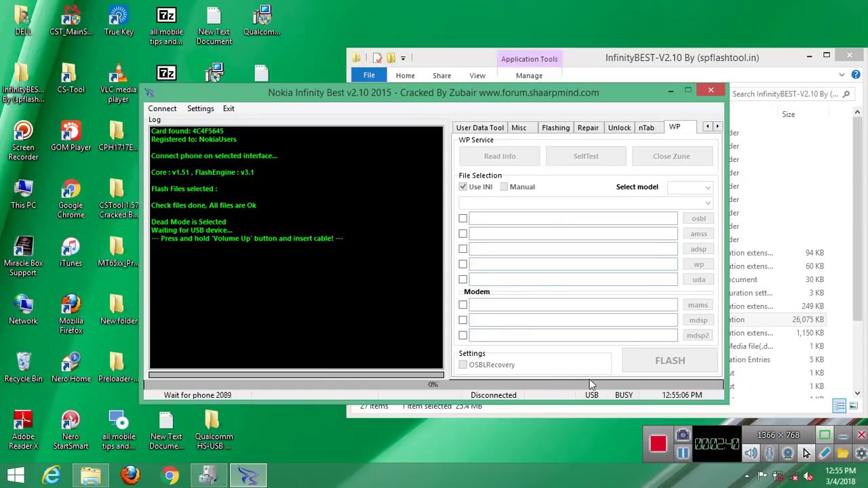
Task: Click the green capture region icon in recorder
Action: point(825,435)
